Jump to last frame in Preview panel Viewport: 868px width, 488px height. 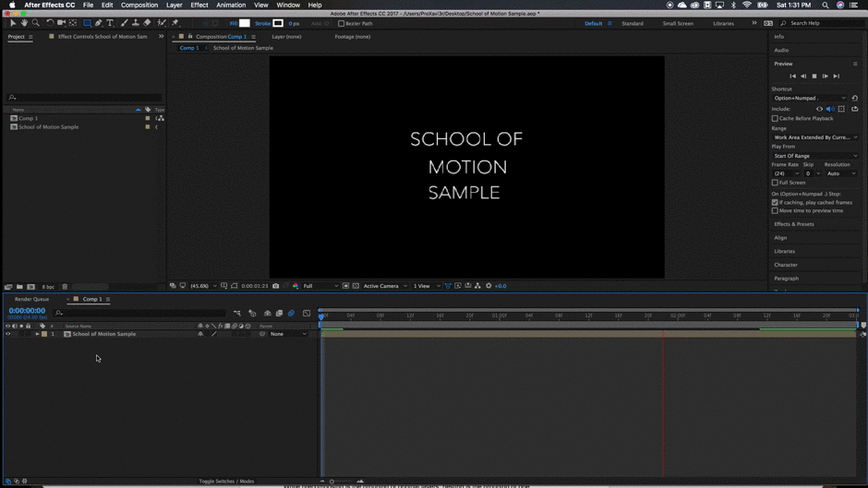(x=837, y=77)
